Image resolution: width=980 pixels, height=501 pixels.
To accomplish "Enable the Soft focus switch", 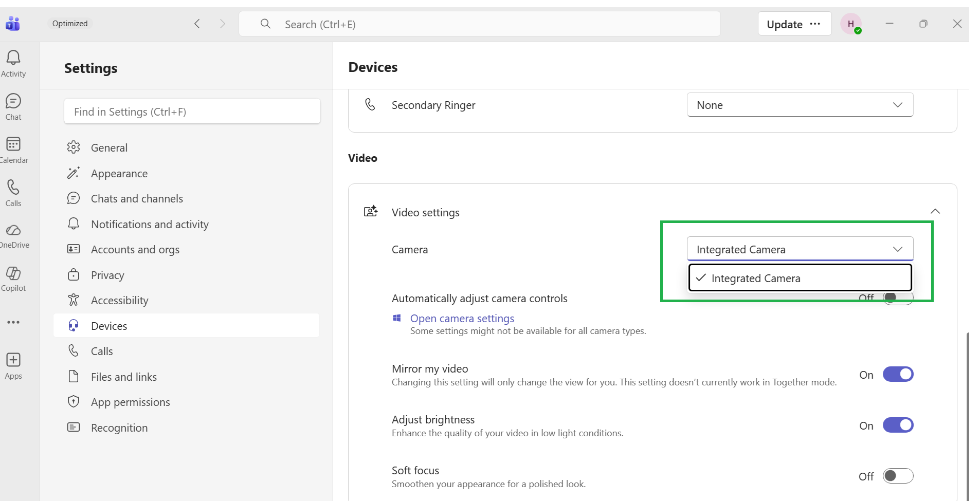I will (898, 476).
